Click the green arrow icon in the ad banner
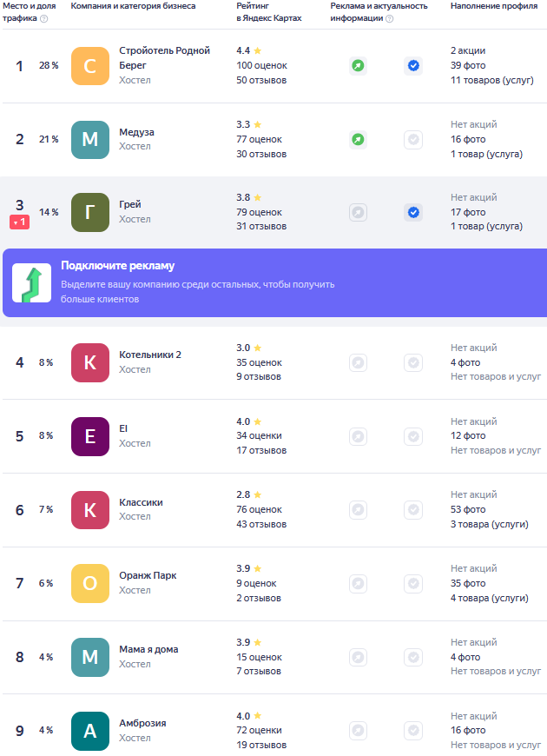547x756 pixels. [x=32, y=283]
